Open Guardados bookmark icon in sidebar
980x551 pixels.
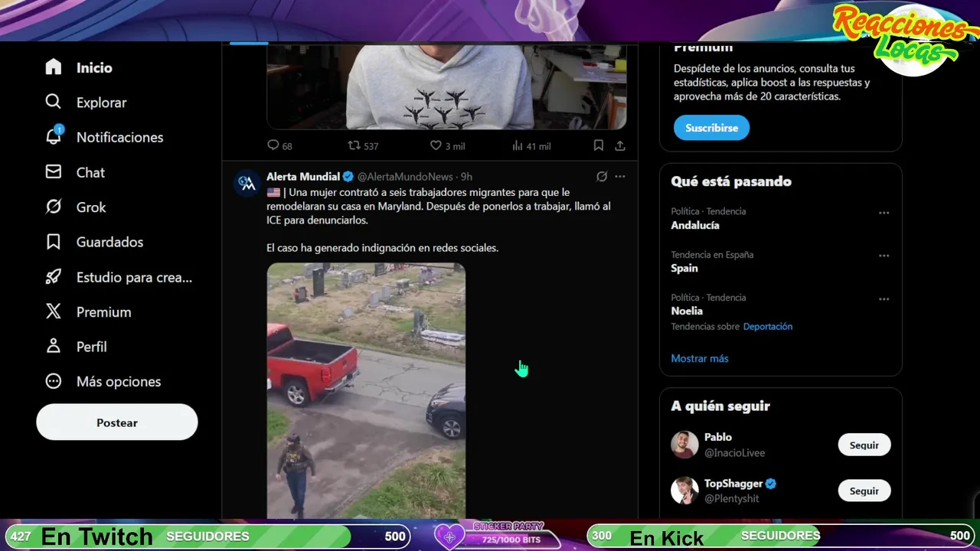53,242
